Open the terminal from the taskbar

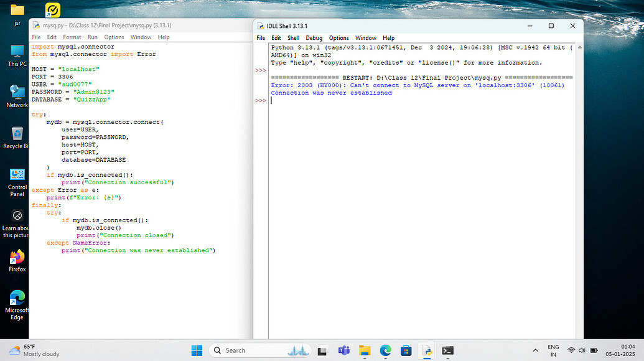[x=447, y=350]
